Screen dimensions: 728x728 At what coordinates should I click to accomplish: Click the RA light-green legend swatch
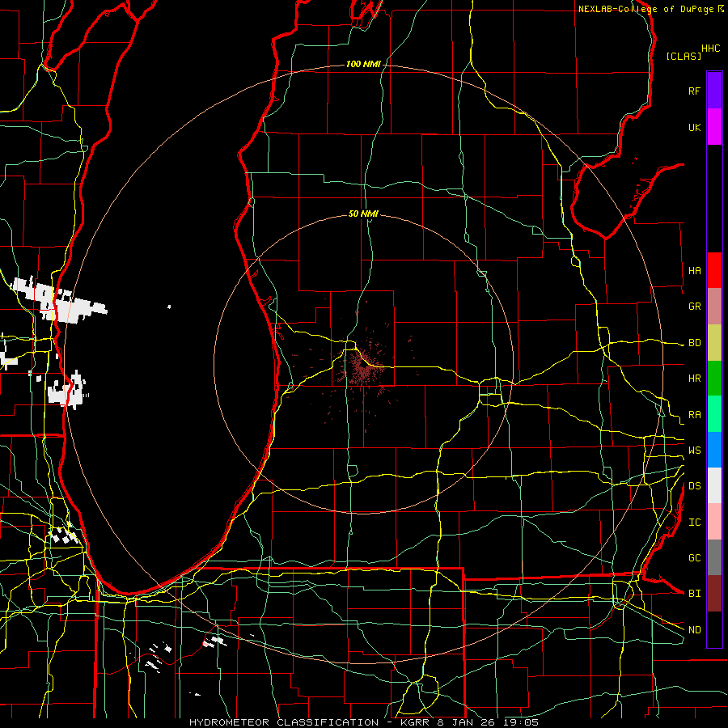pyautogui.click(x=714, y=414)
